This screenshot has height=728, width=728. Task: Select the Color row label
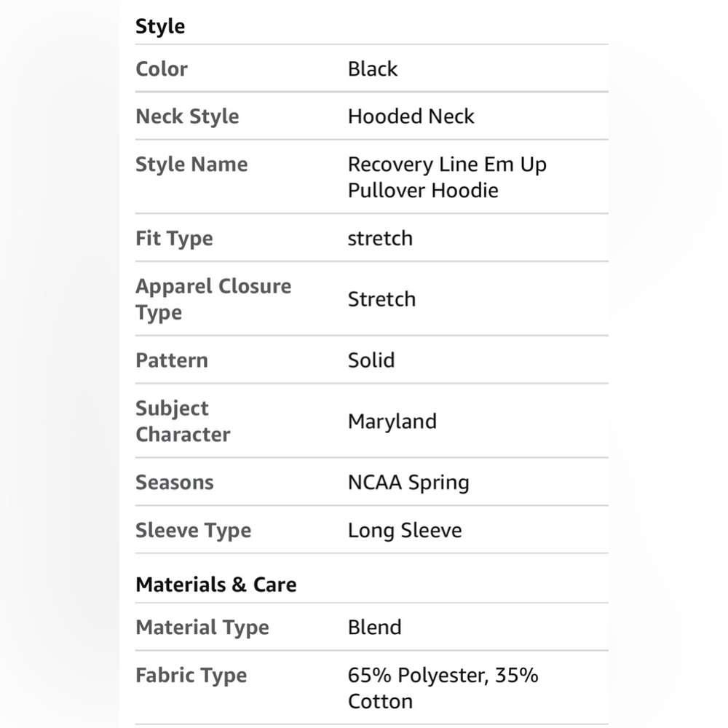[x=162, y=69]
